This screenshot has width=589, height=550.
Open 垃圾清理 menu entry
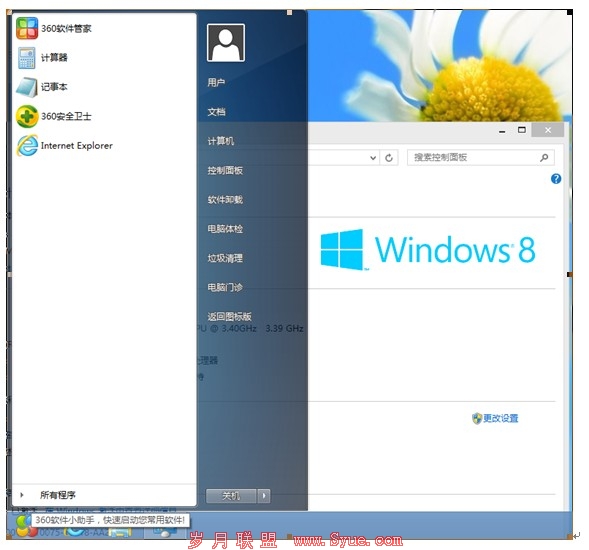tap(225, 258)
